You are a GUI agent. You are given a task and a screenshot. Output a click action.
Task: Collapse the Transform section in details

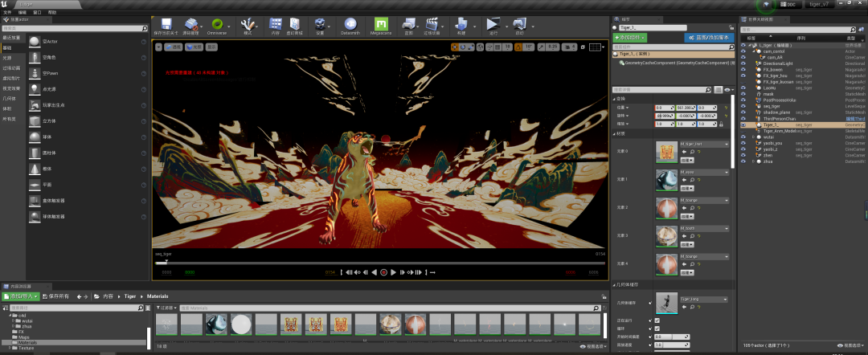click(x=615, y=99)
